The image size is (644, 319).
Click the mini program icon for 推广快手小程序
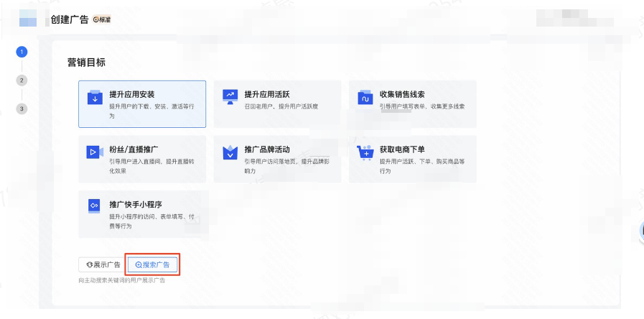94,206
